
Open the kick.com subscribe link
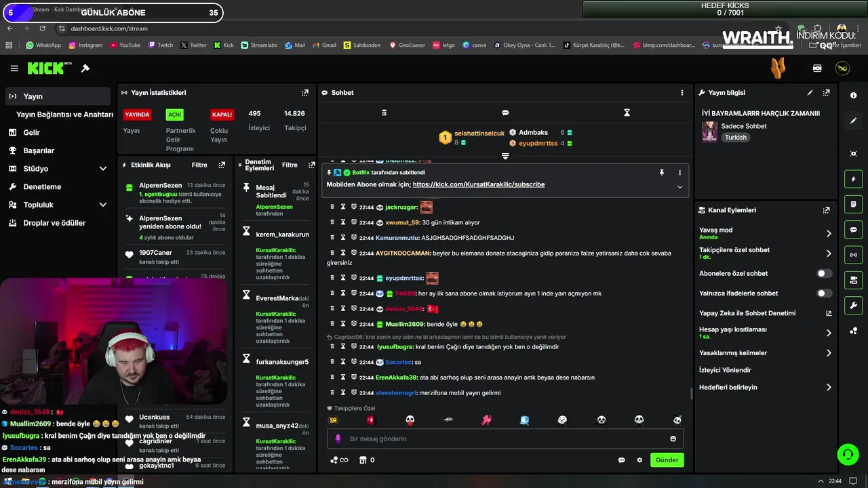click(479, 184)
